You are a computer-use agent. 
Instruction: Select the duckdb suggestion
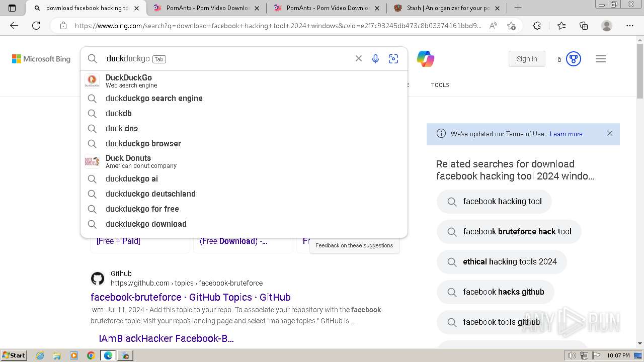click(x=244, y=114)
